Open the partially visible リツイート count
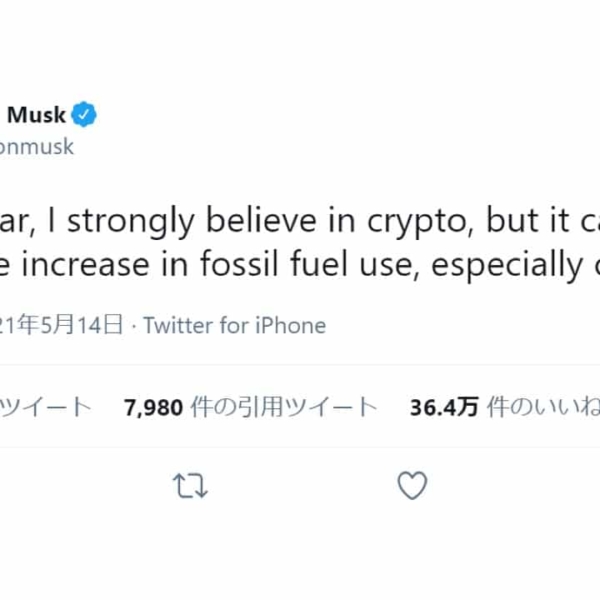Screen dimensions: 600x600 click(x=45, y=407)
